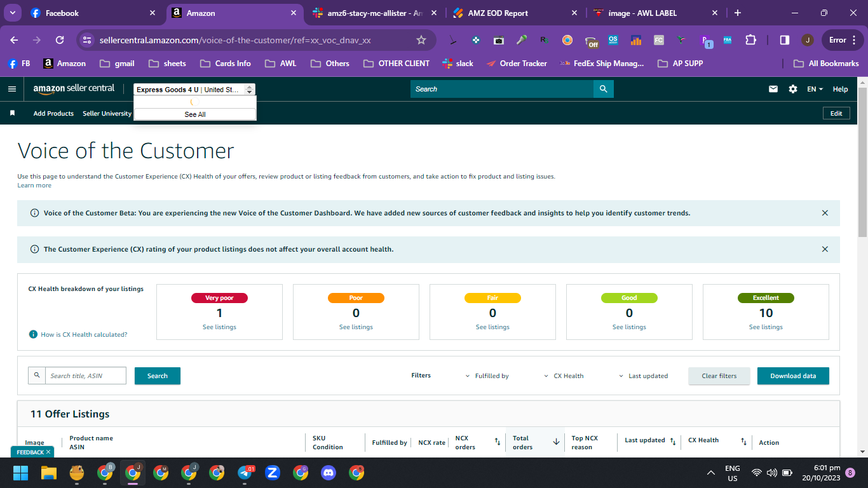The width and height of the screenshot is (868, 488).
Task: Open the tab search chevron in Chrome
Action: 13,13
